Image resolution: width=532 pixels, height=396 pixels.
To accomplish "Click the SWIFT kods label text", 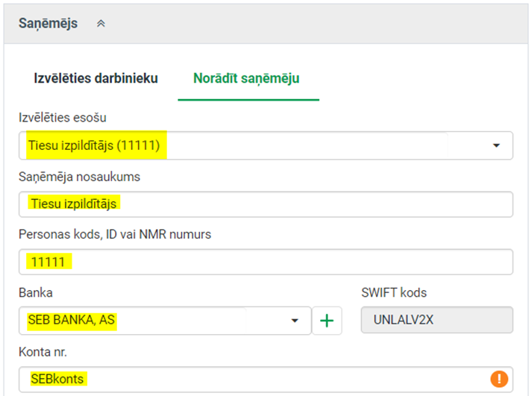I will pyautogui.click(x=394, y=292).
